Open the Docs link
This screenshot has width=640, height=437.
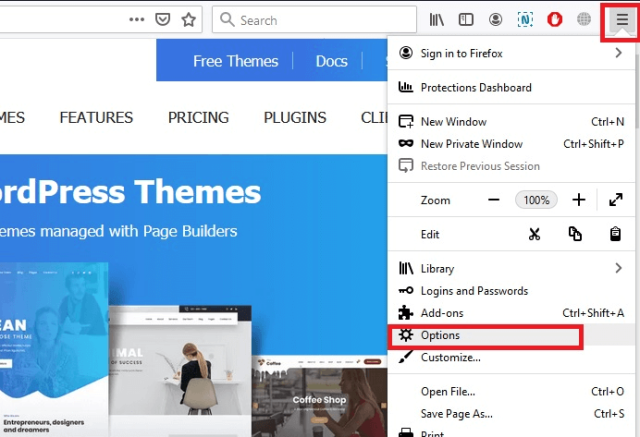tap(331, 61)
